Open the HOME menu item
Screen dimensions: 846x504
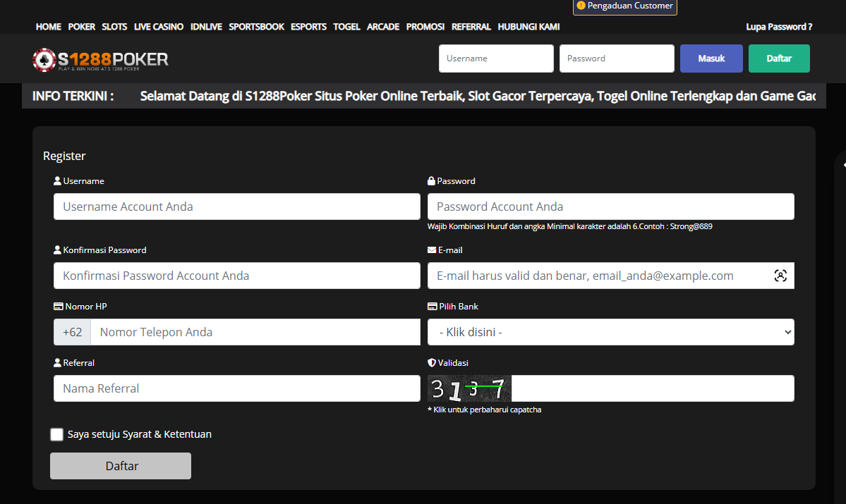[x=49, y=26]
